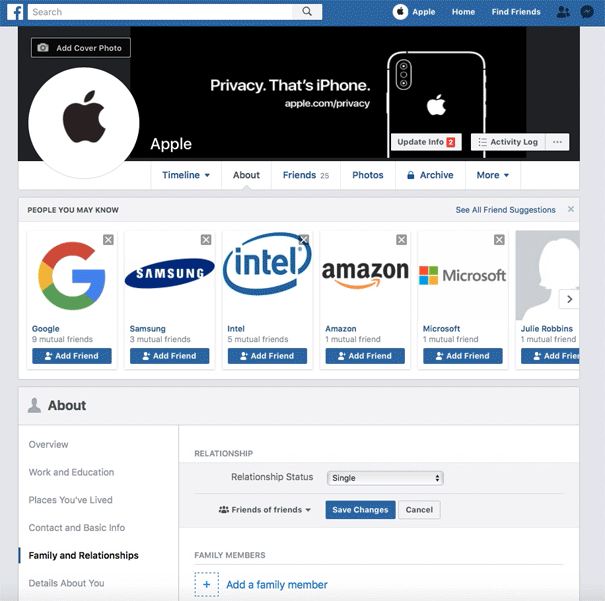Viewport: 605px width, 601px height.
Task: Click Apple profile avatar in top bar
Action: pos(400,12)
